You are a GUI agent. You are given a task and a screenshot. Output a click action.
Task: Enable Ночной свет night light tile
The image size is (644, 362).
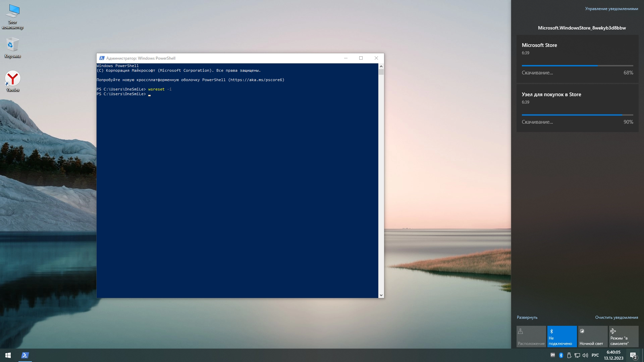click(593, 337)
